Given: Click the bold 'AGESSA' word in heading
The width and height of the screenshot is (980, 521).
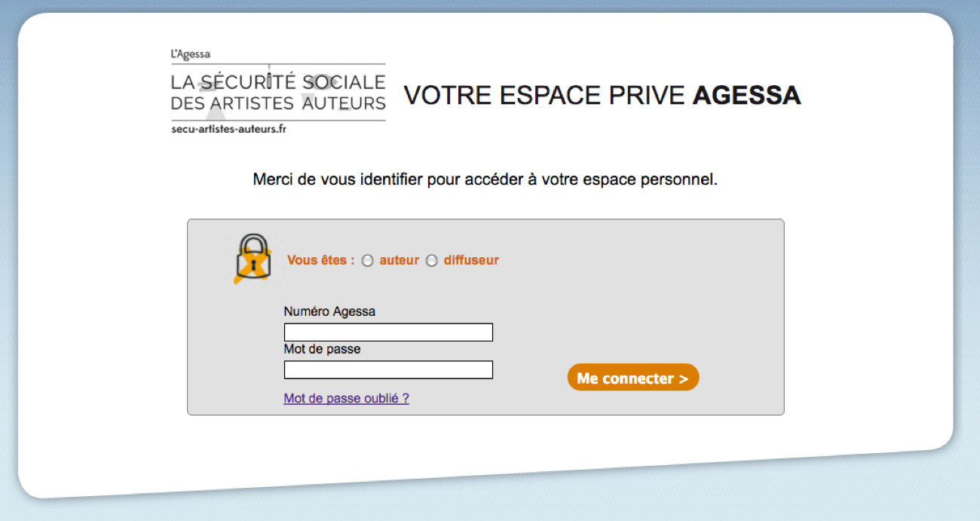Looking at the screenshot, I should click(x=746, y=96).
